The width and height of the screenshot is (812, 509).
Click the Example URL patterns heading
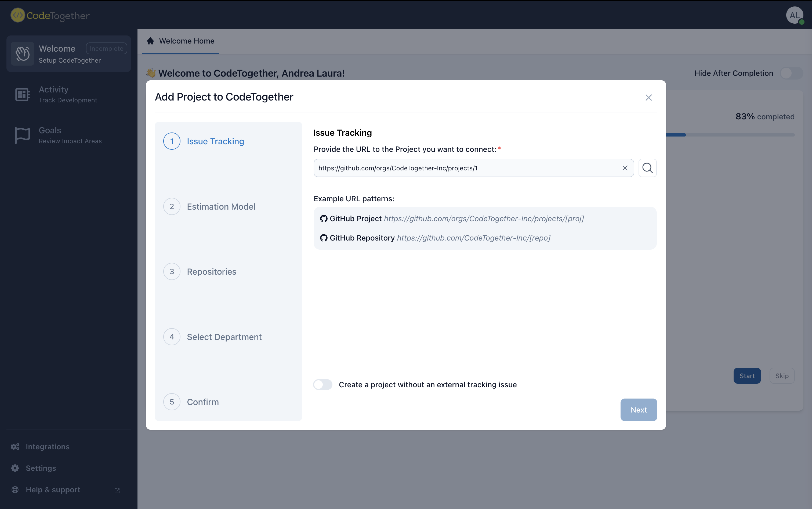point(354,199)
